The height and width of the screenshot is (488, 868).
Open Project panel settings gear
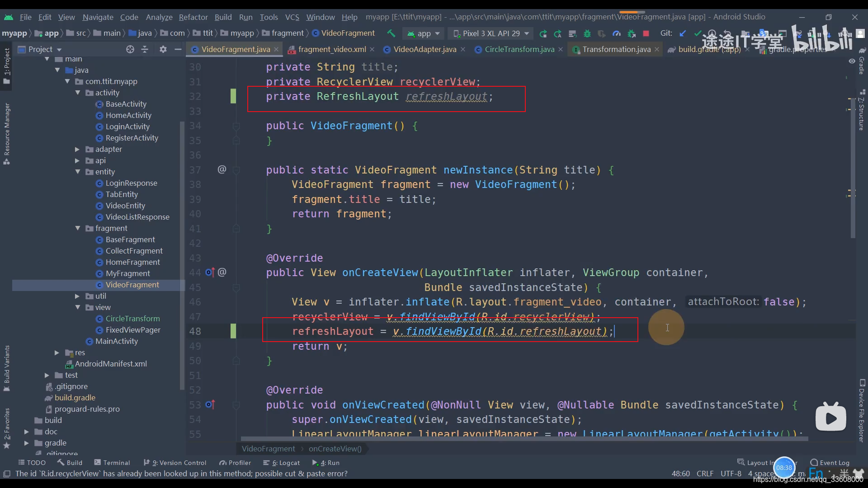(x=163, y=49)
